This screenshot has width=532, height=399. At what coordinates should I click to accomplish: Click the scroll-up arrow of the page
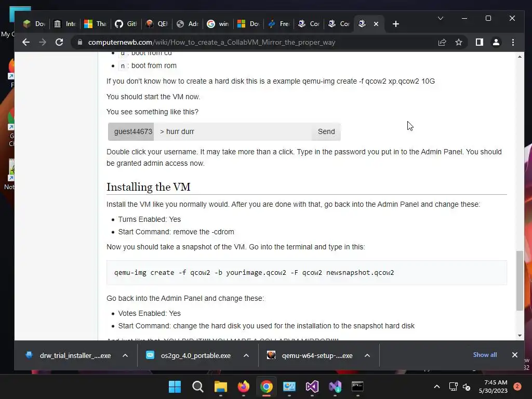coord(520,57)
